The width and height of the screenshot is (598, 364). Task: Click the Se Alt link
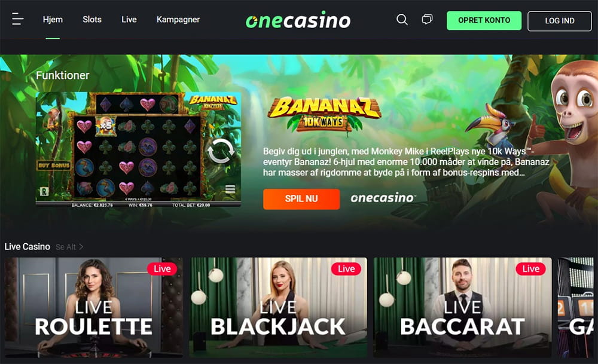pyautogui.click(x=66, y=247)
